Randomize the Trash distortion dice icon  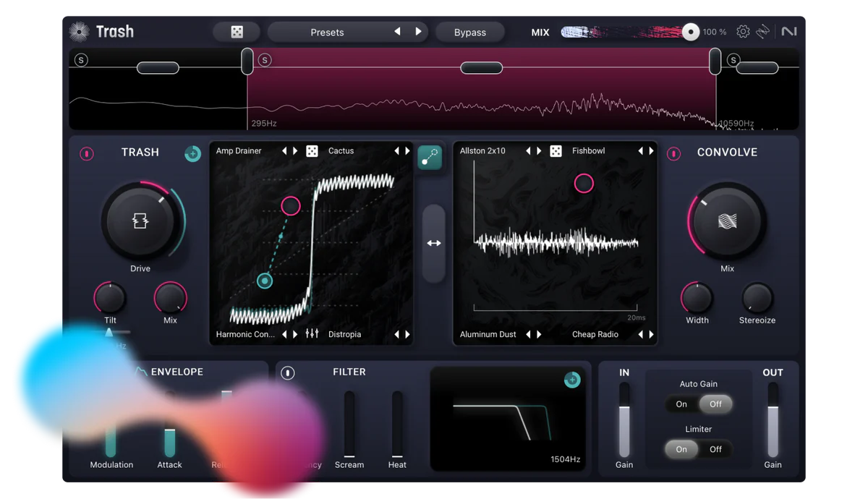[312, 151]
